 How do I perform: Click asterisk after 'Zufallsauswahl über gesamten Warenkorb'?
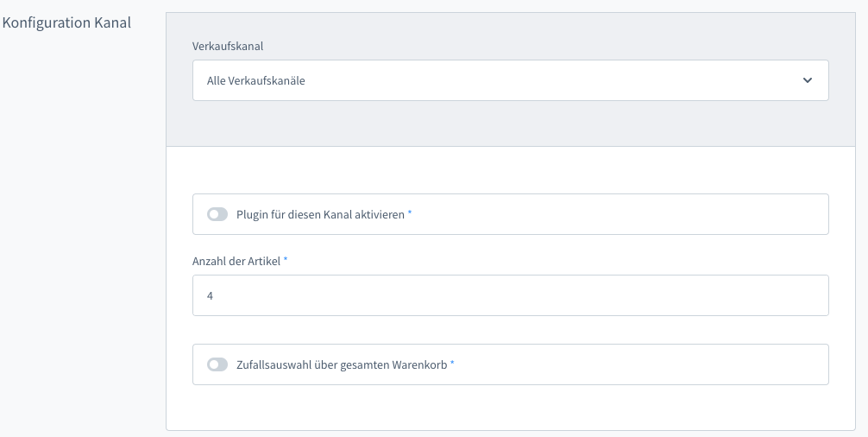pyautogui.click(x=452, y=364)
